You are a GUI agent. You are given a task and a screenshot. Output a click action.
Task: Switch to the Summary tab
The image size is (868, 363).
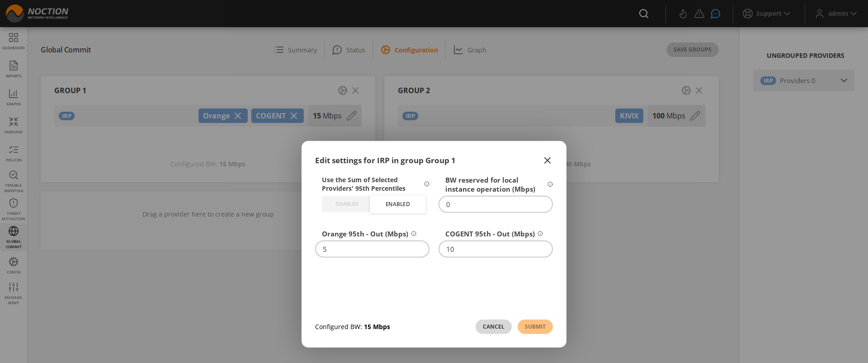click(x=296, y=50)
